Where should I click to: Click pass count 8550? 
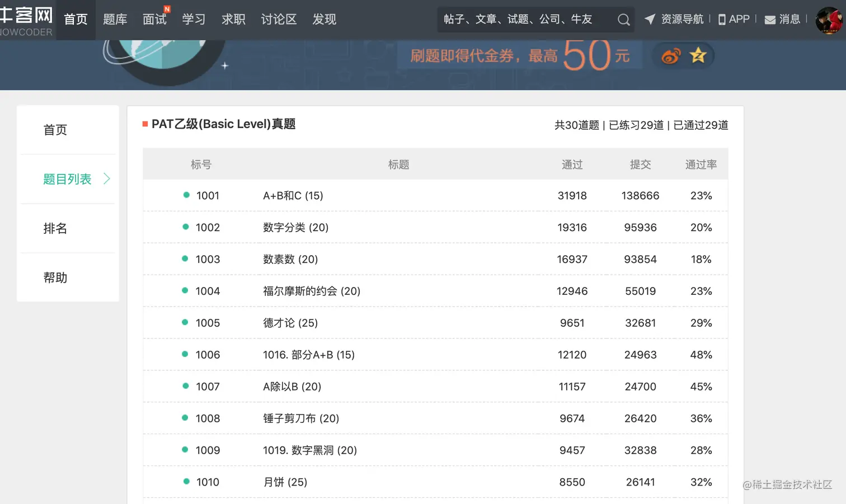tap(572, 482)
